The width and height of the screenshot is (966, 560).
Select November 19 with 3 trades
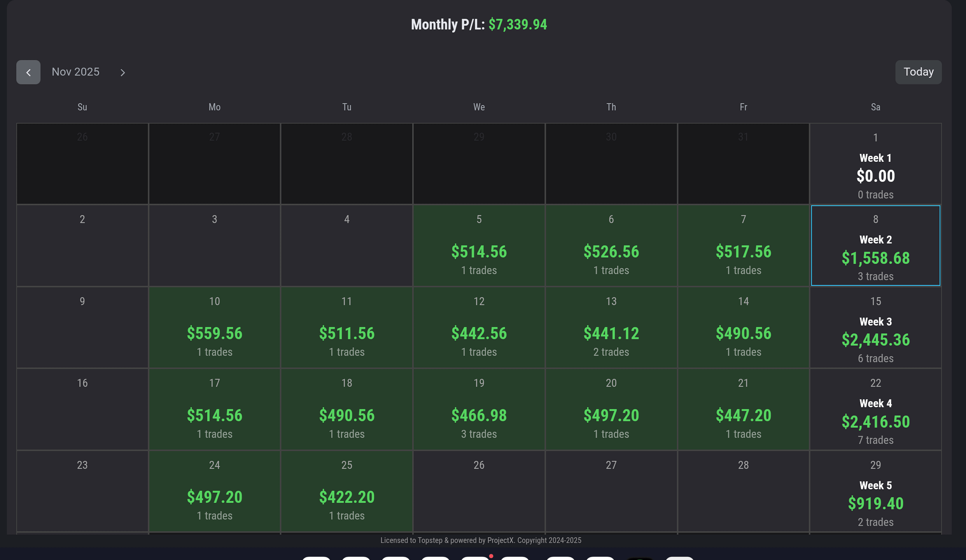point(479,409)
